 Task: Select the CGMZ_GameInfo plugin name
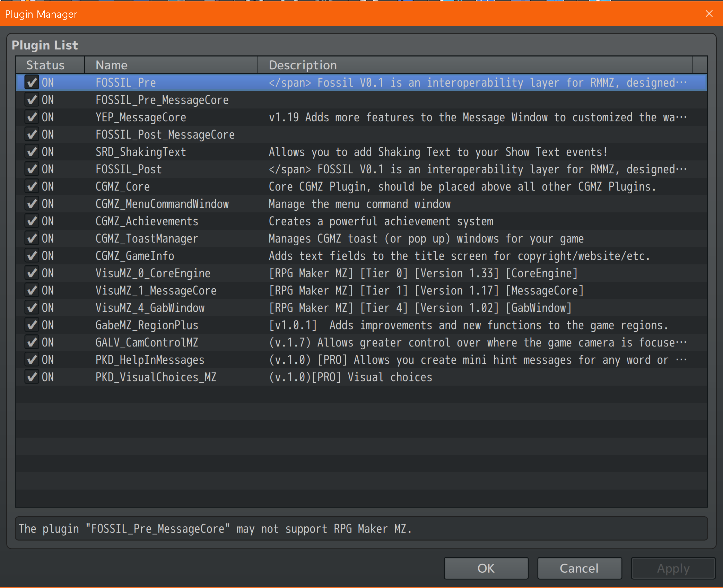click(x=135, y=256)
